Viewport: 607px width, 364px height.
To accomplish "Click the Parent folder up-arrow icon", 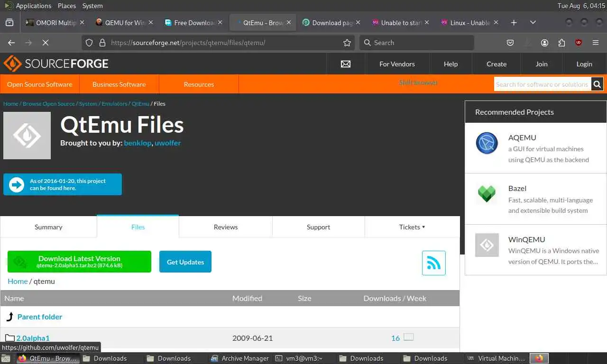I will [10, 317].
